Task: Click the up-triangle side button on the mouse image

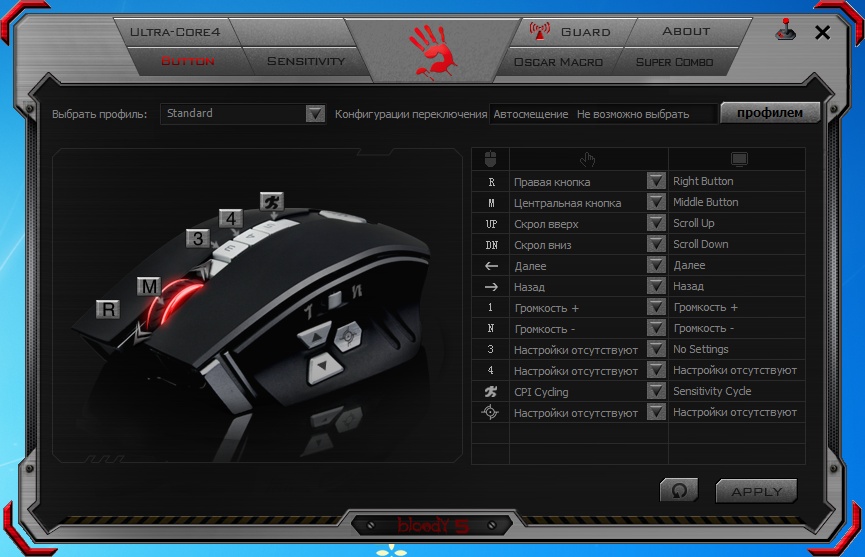Action: click(x=314, y=336)
